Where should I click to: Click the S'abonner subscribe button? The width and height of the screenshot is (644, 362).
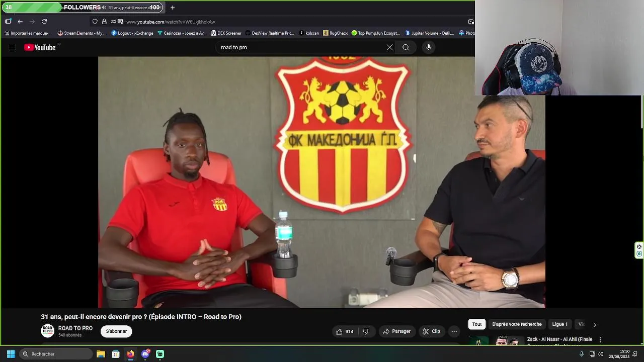coord(116,331)
